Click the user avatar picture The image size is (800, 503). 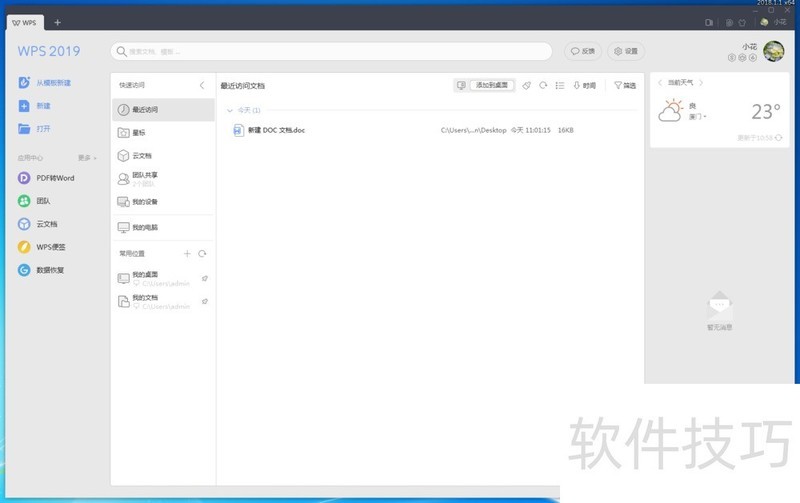[773, 52]
